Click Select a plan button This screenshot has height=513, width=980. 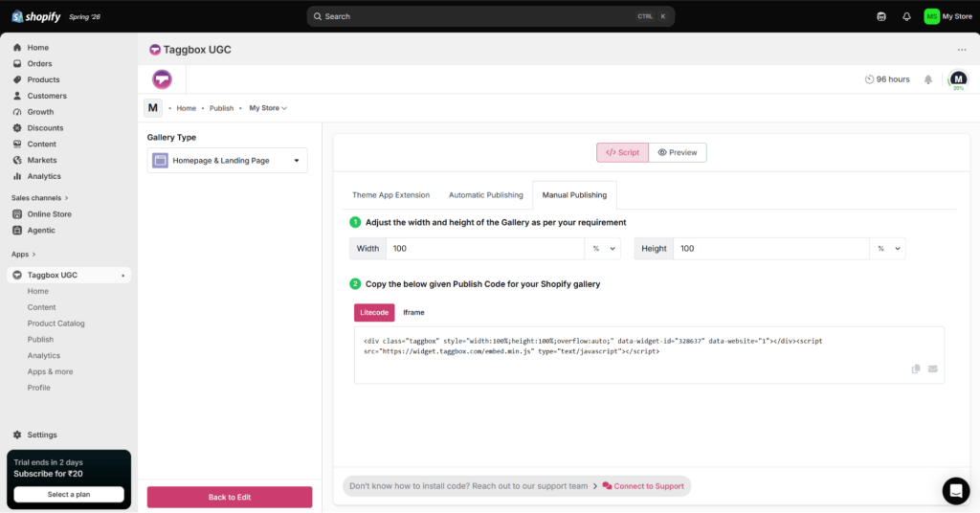[69, 494]
